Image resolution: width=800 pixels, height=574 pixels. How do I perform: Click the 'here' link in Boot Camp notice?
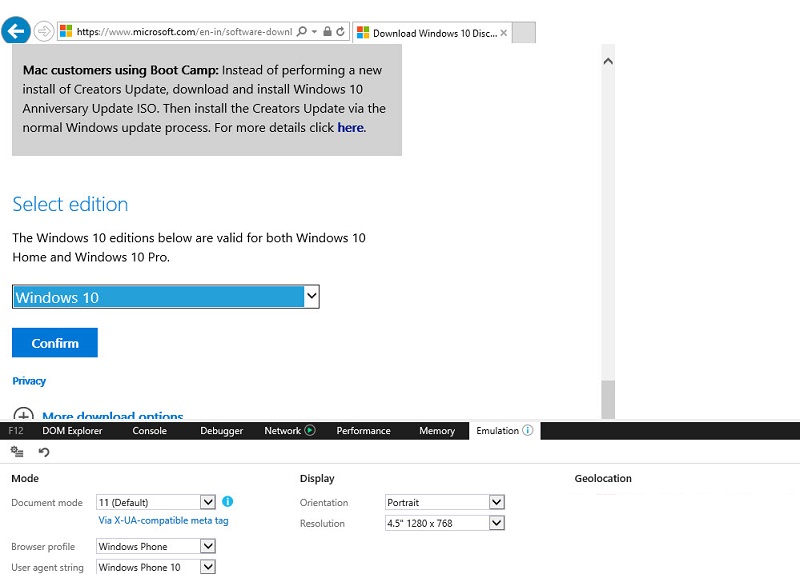pos(351,128)
